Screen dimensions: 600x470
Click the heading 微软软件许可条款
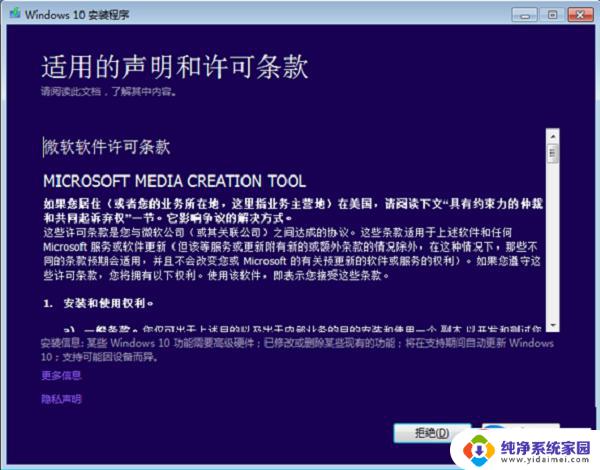click(106, 147)
